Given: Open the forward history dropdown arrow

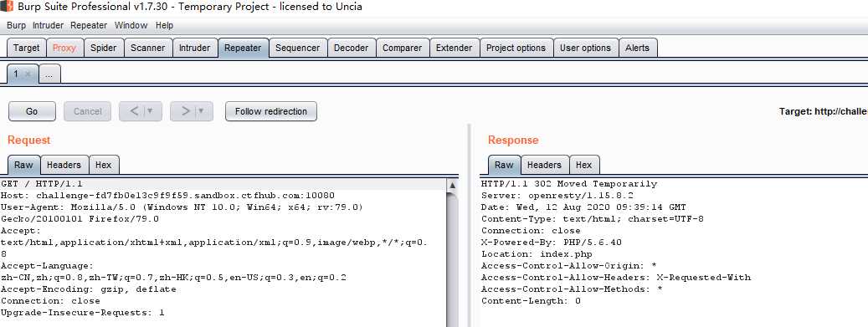Looking at the screenshot, I should coord(202,111).
